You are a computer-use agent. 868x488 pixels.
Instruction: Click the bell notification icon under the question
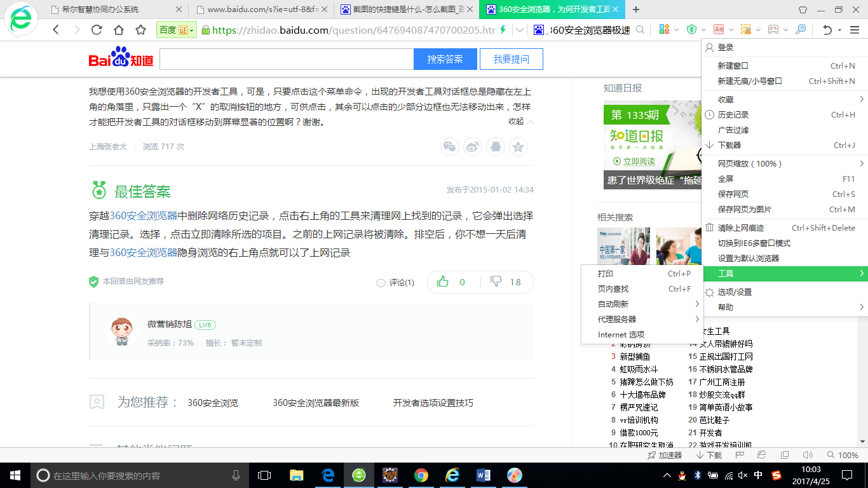[496, 147]
